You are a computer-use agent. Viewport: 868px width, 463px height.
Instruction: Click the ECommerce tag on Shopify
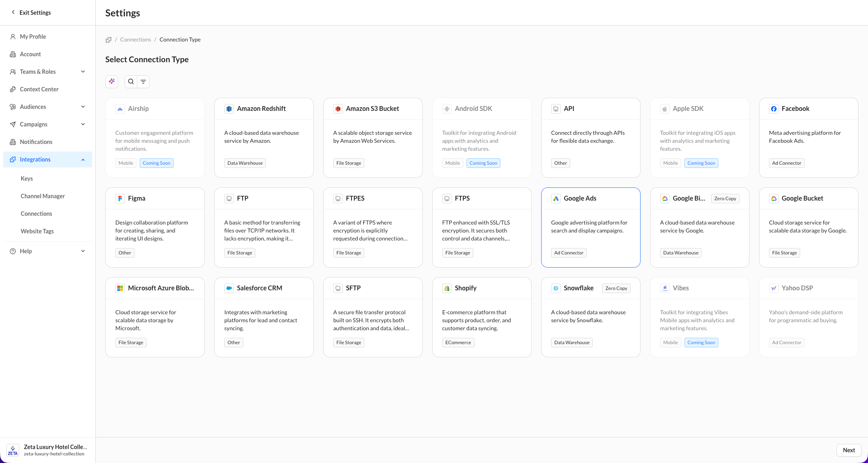pos(458,343)
